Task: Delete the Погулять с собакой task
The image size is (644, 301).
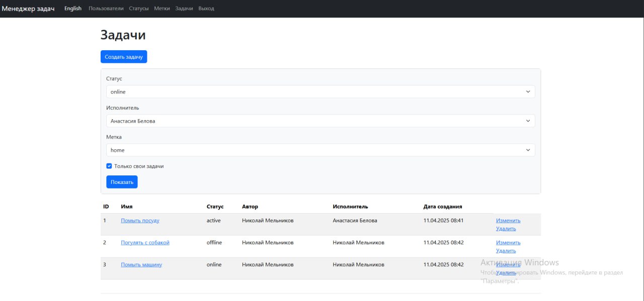Action: pyautogui.click(x=506, y=251)
